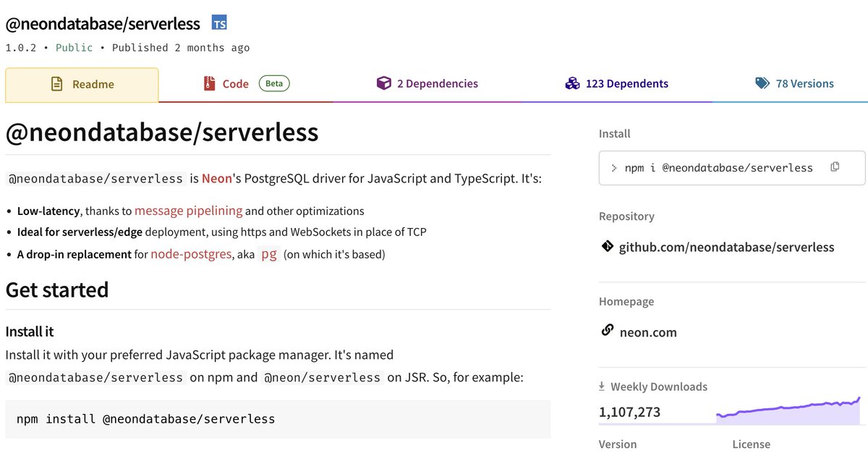Click the Weekly Downloads label
The height and width of the screenshot is (456, 868).
tap(659, 387)
